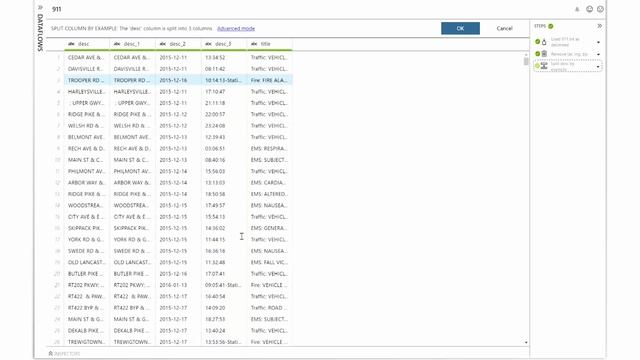The height and width of the screenshot is (360, 640).
Task: Click the notification bell icon
Action: 577,9
